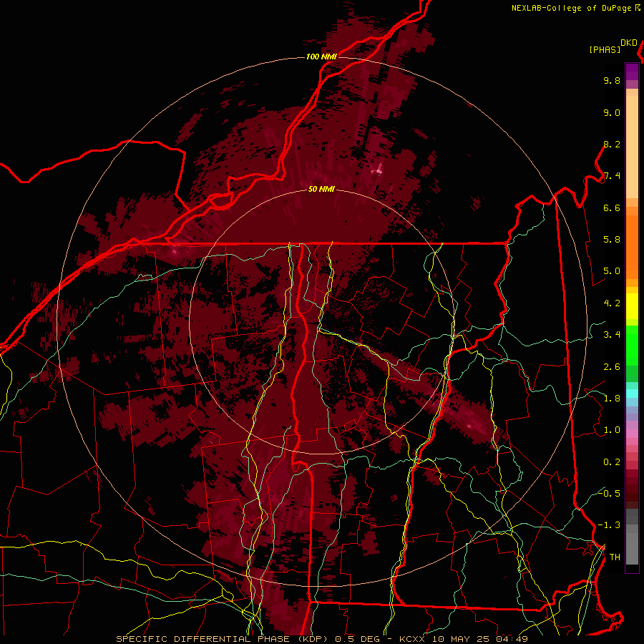Viewport: 644px width, 644px height.
Task: Click the TH label at the scale bottom
Action: (615, 557)
